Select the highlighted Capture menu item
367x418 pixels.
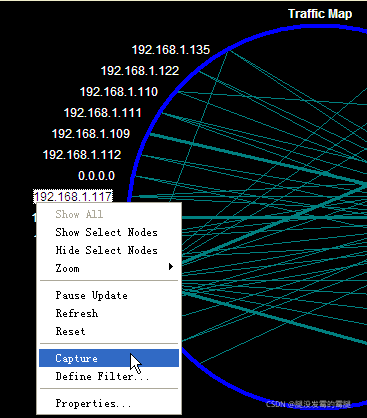tap(109, 358)
